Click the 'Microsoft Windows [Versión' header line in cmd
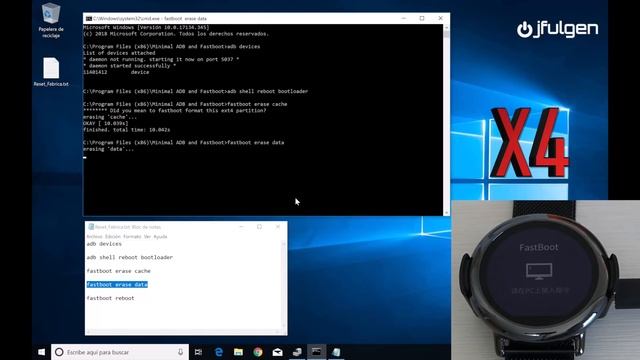This screenshot has height=360, width=640. 146,27
